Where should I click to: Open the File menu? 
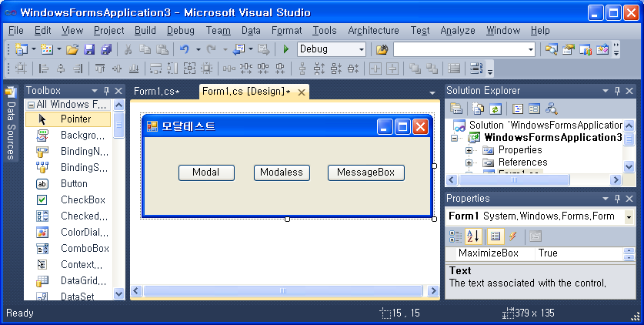15,30
